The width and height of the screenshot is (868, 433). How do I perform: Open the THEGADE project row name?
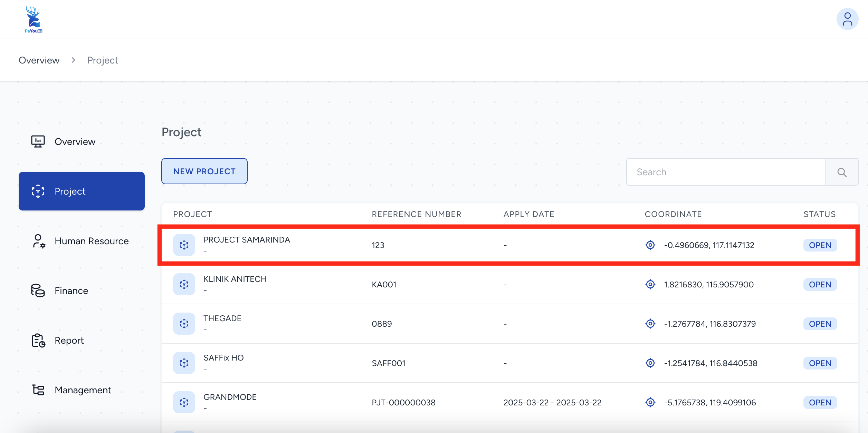point(222,318)
